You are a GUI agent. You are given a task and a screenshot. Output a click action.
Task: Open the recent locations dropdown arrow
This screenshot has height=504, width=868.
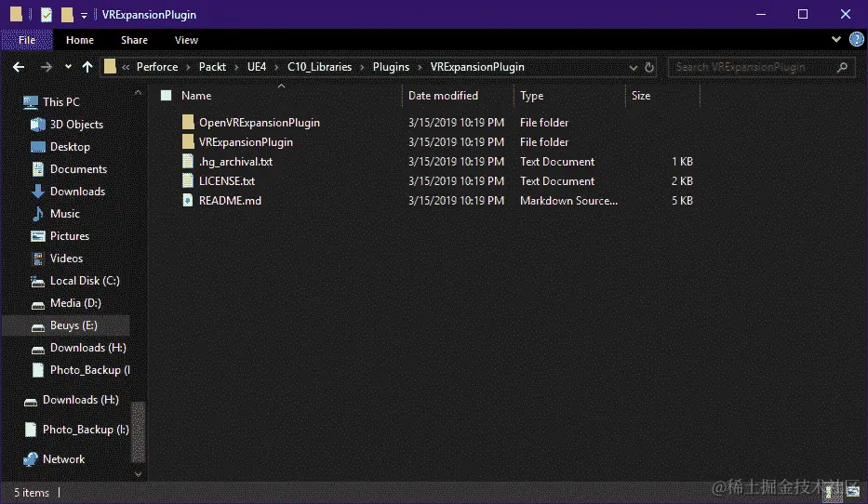pos(68,67)
